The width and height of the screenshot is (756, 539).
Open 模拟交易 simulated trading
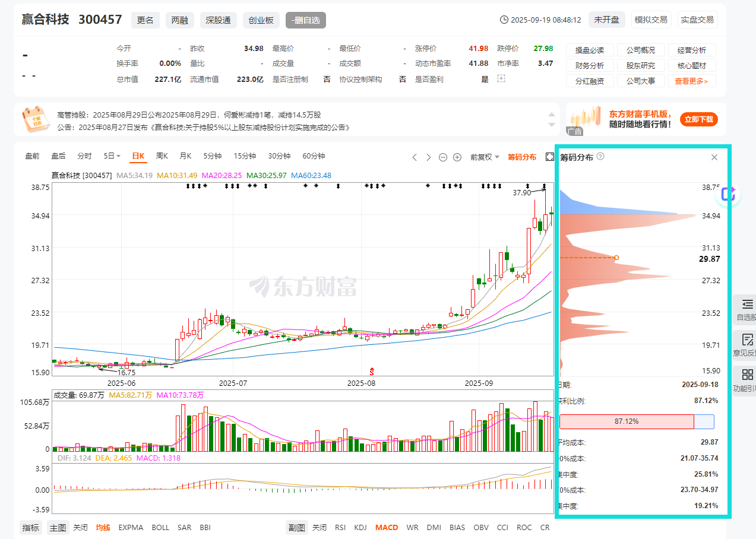[651, 20]
